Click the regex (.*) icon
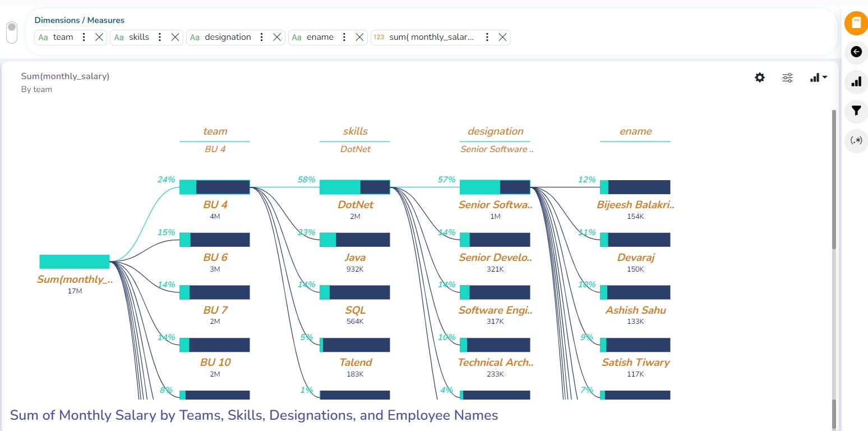Image resolution: width=868 pixels, height=431 pixels. 856,140
